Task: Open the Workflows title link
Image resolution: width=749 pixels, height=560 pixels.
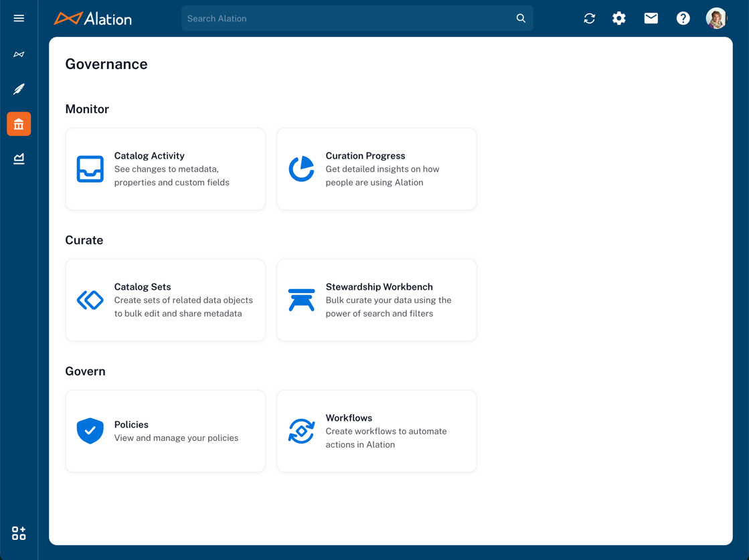Action: point(349,417)
